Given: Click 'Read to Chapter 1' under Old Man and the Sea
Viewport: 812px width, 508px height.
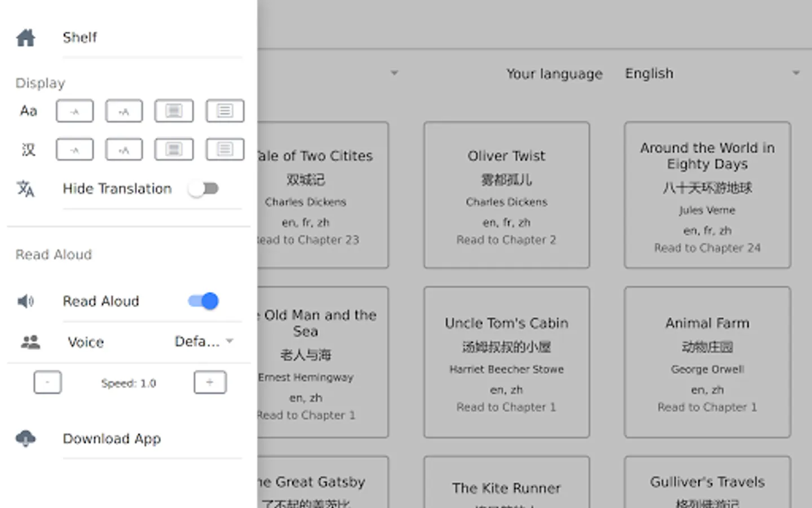Looking at the screenshot, I should [307, 415].
